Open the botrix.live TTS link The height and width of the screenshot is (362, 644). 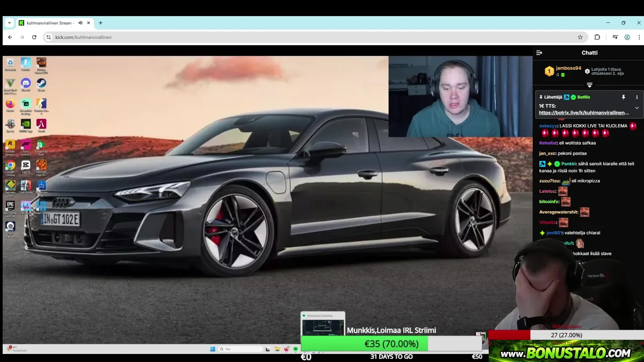(584, 113)
